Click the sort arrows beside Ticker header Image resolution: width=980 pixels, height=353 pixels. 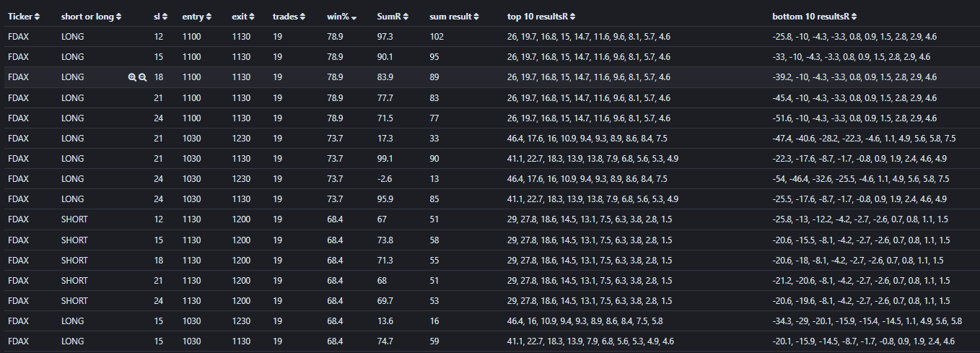[x=38, y=17]
